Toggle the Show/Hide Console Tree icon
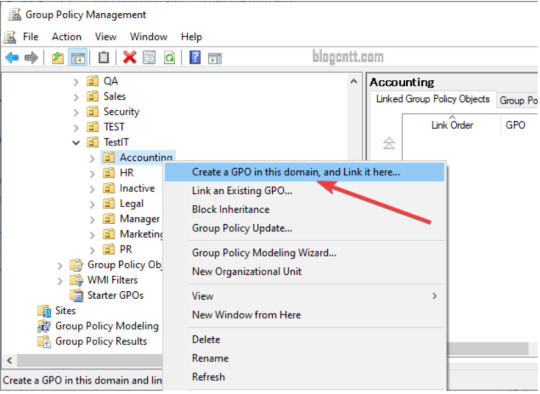The image size is (540, 394). 78,58
